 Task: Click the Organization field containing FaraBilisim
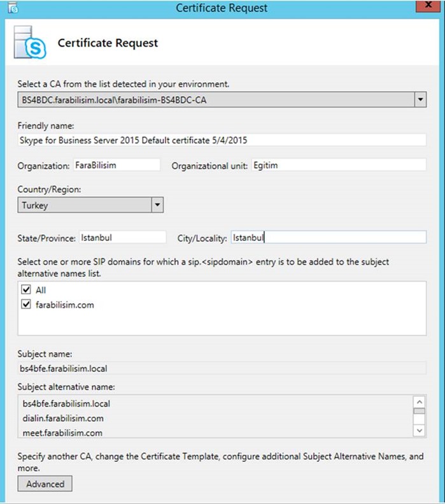[117, 165]
